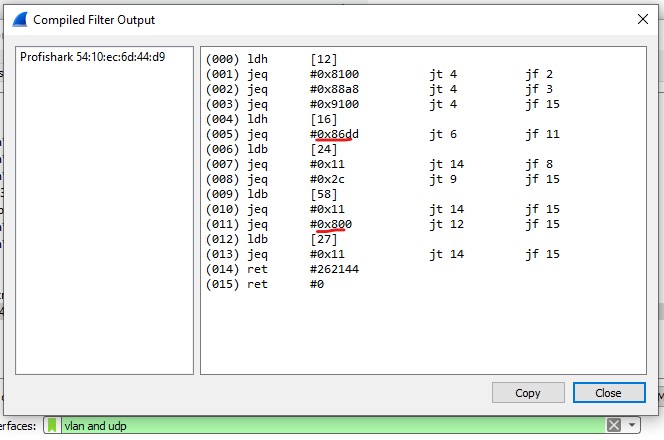664x440 pixels.
Task: Click the Close button
Action: pyautogui.click(x=609, y=393)
